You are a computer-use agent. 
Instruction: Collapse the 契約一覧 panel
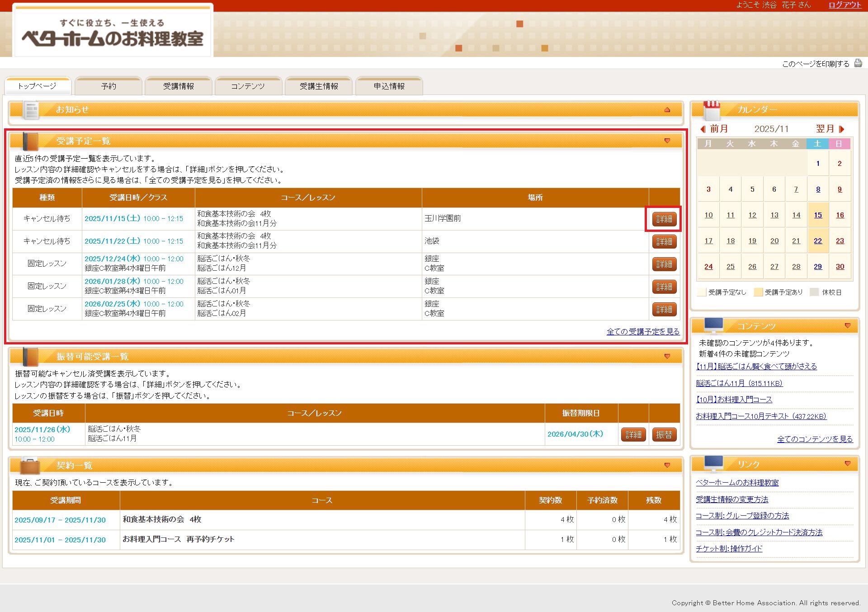pyautogui.click(x=667, y=466)
